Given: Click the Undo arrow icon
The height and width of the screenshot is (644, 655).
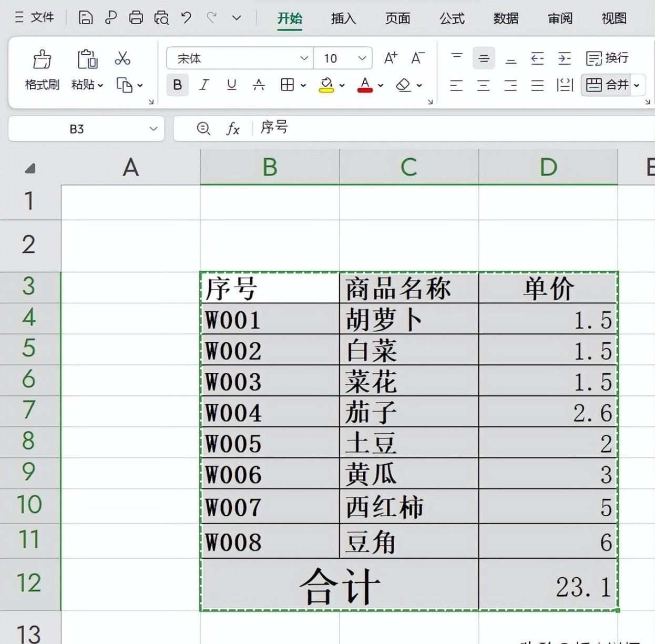Looking at the screenshot, I should (x=186, y=17).
